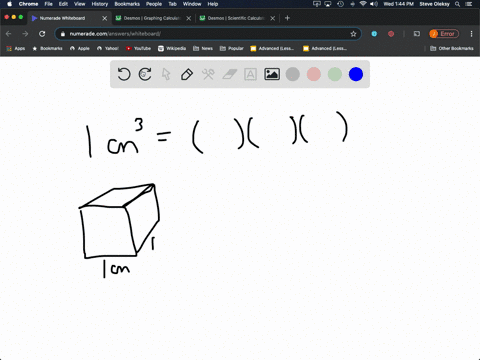Bookmark this page with star
480x360 pixels.
(x=353, y=34)
